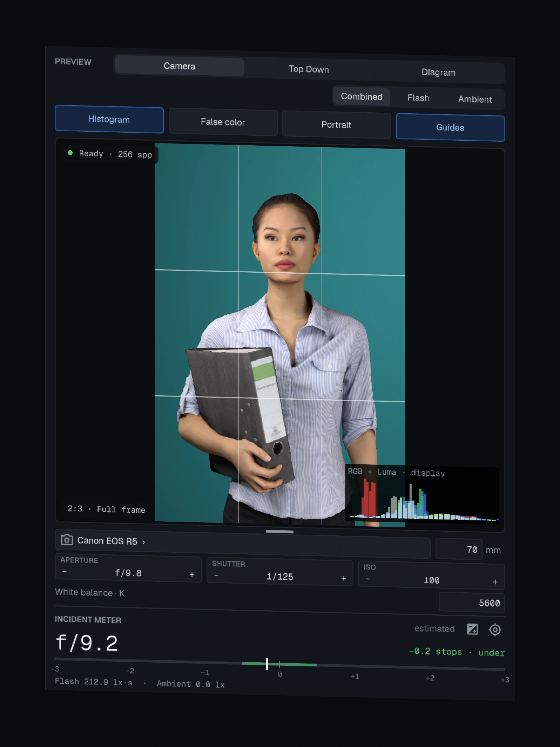Open the Canon EOS R5 camera selector
Screen dimensions: 560x747
tap(242, 543)
